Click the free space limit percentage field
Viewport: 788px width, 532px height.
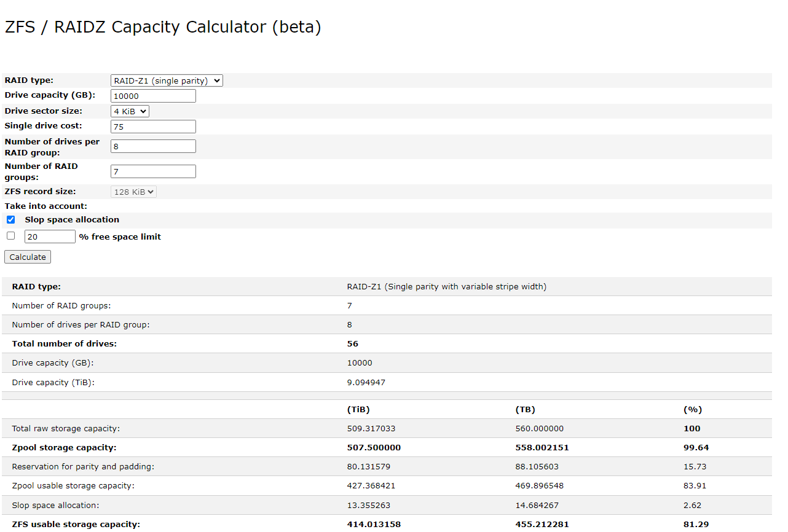pyautogui.click(x=50, y=237)
